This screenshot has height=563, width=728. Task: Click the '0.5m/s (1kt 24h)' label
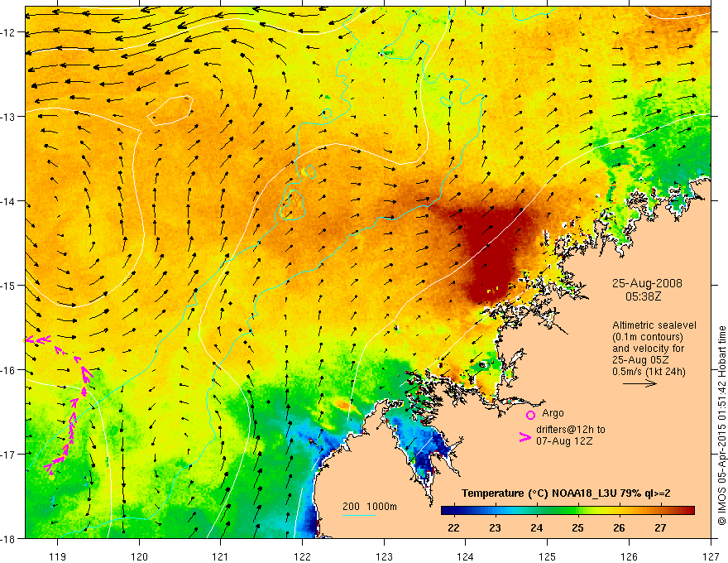[649, 371]
